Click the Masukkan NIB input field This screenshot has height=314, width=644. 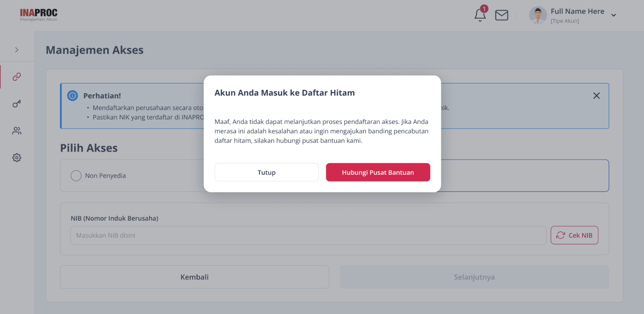pos(308,235)
